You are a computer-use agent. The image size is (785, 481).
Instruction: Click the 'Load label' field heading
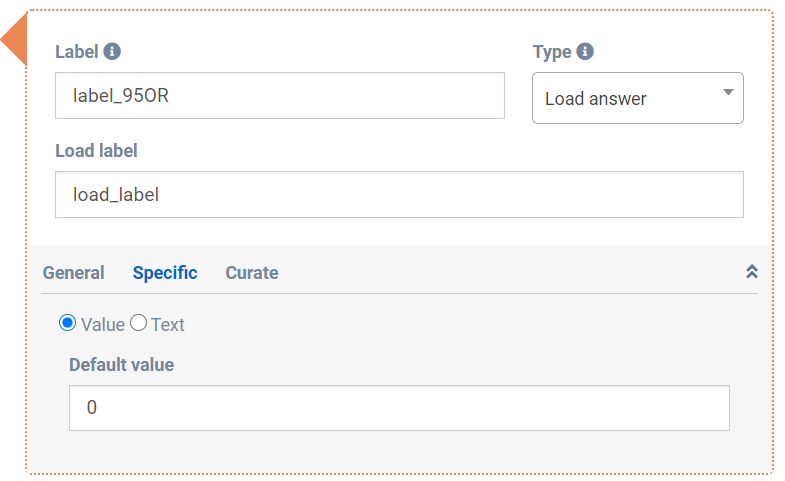[x=96, y=151]
